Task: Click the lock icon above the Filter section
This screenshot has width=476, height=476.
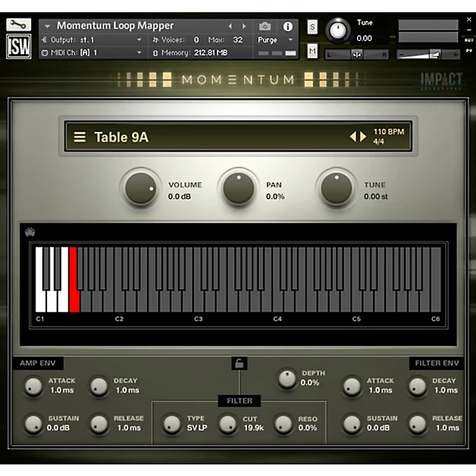Action: pyautogui.click(x=239, y=364)
